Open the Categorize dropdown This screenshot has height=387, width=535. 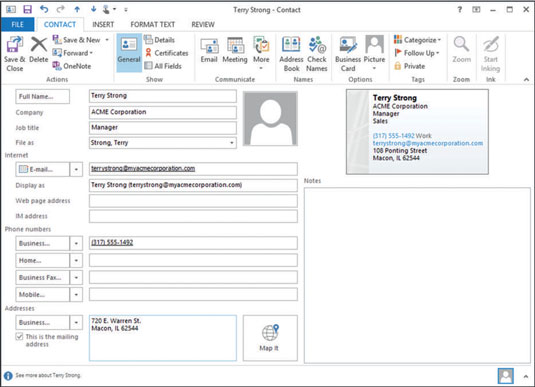click(418, 40)
